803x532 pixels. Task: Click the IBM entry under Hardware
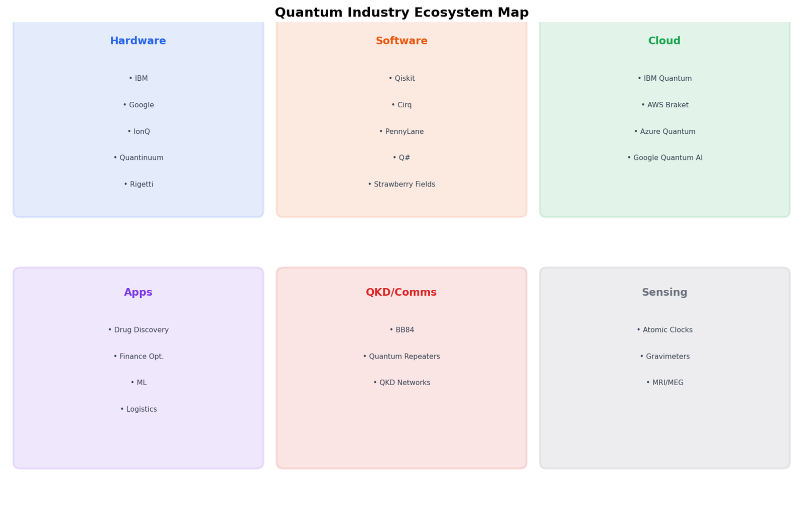coord(138,79)
